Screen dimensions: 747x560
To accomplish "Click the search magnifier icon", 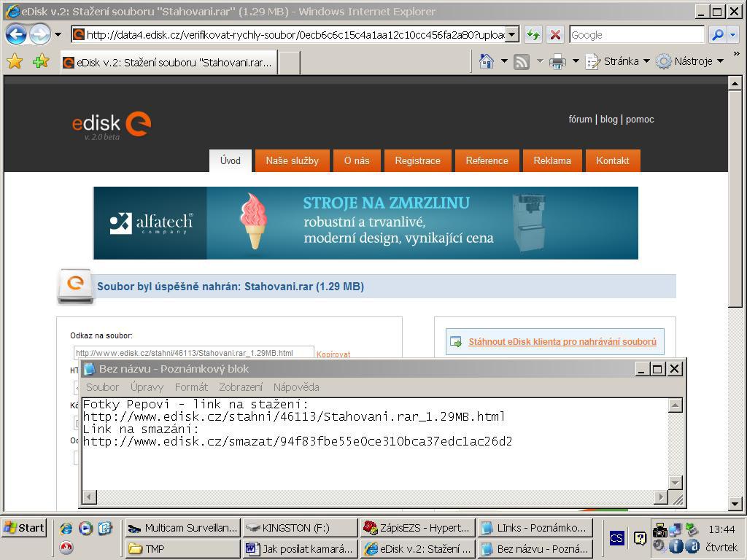I will coord(717,34).
